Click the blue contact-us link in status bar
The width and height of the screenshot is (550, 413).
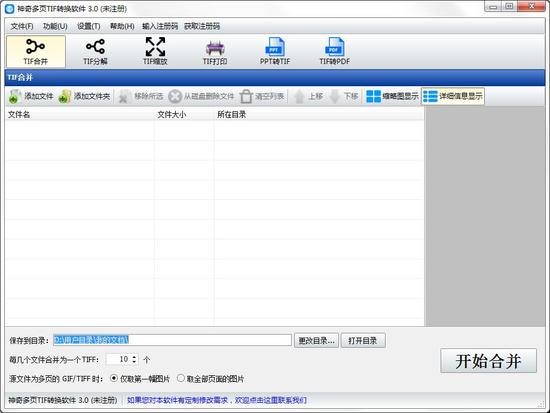(x=216, y=400)
